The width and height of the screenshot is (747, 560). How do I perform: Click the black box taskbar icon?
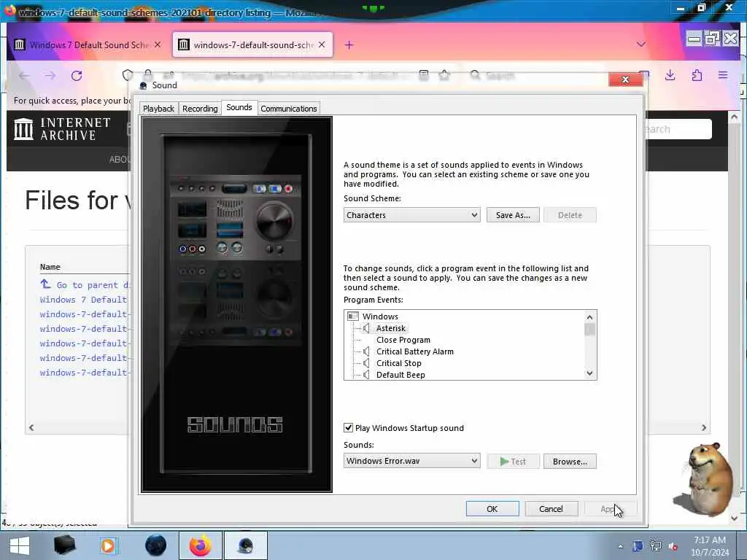point(64,545)
